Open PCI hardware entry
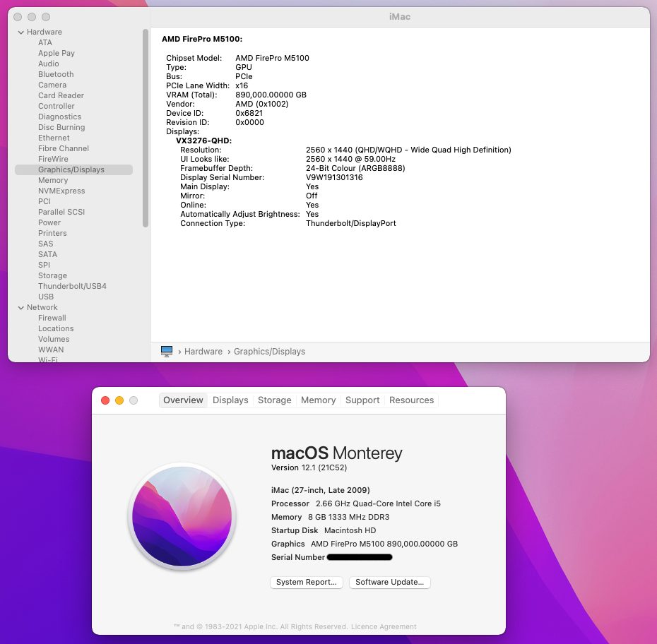 pyautogui.click(x=45, y=201)
